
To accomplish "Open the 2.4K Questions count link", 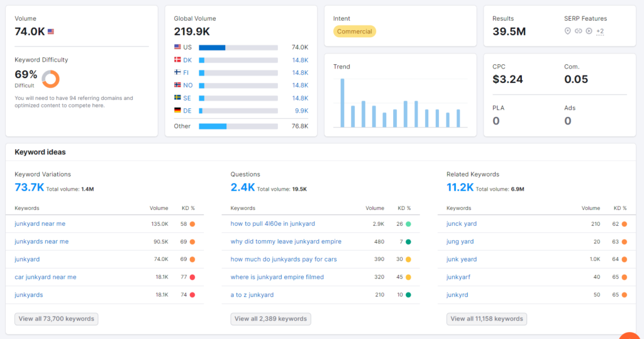I will [242, 187].
